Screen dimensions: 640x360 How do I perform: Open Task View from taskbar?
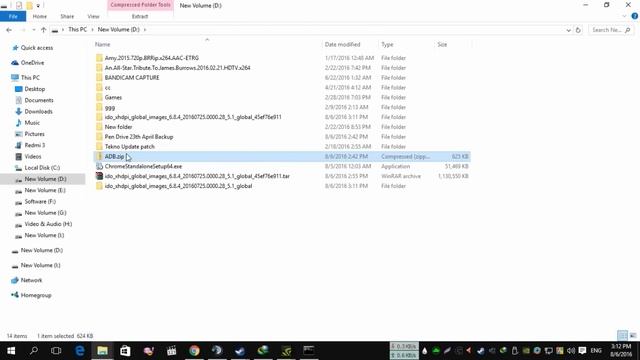pyautogui.click(x=56, y=351)
